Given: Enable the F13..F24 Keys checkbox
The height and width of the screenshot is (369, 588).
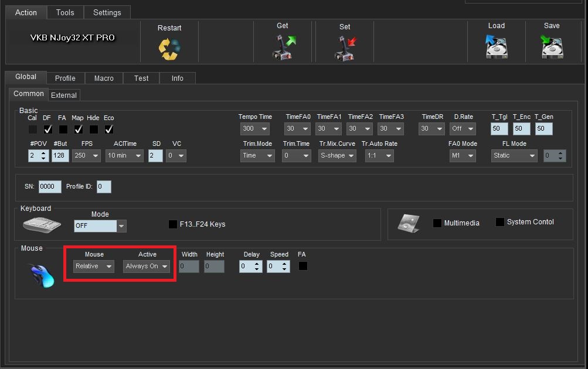Looking at the screenshot, I should point(173,224).
